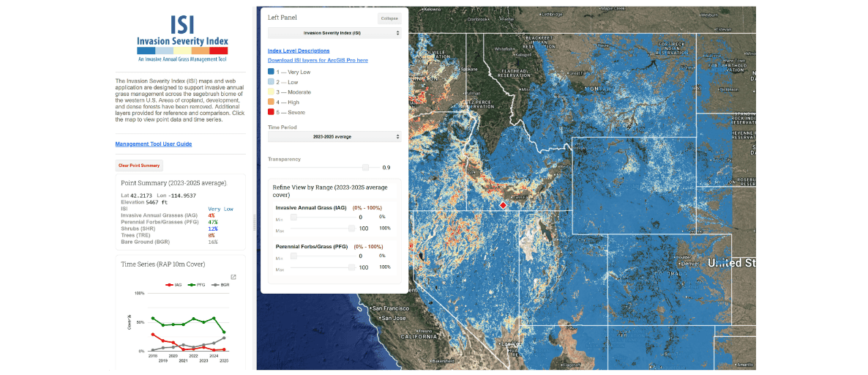Viewport: 868px width, 375px height.
Task: Click the 'Refine View by Range' heading
Action: coord(330,190)
